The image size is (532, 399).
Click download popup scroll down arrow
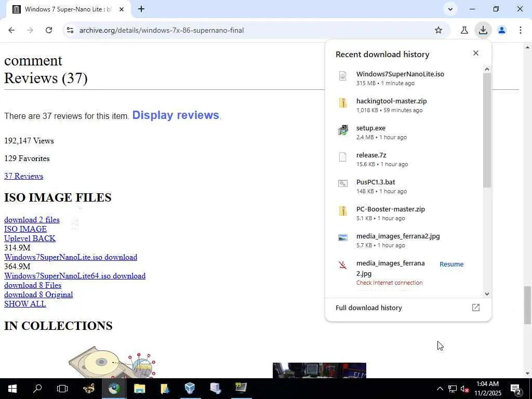pyautogui.click(x=487, y=294)
